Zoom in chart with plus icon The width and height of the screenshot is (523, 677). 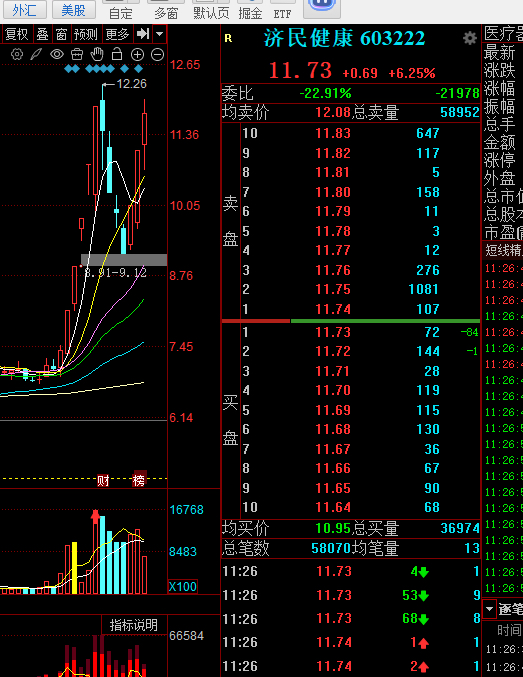coord(137,54)
